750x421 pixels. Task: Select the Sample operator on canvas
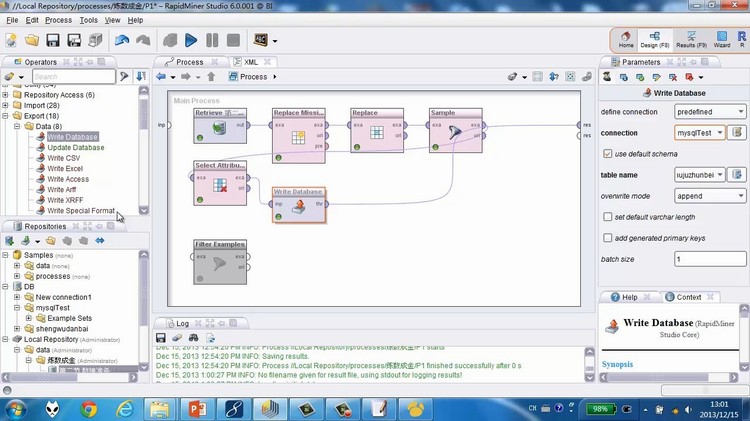pyautogui.click(x=456, y=130)
